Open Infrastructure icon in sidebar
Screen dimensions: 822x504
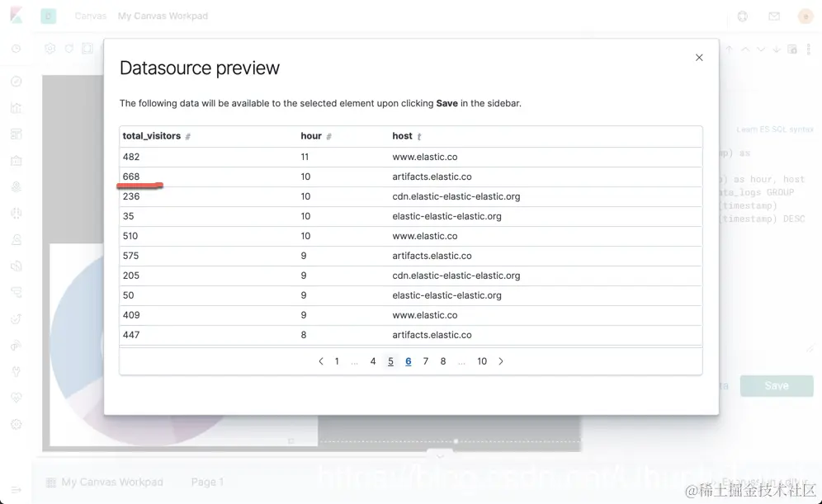point(17,239)
